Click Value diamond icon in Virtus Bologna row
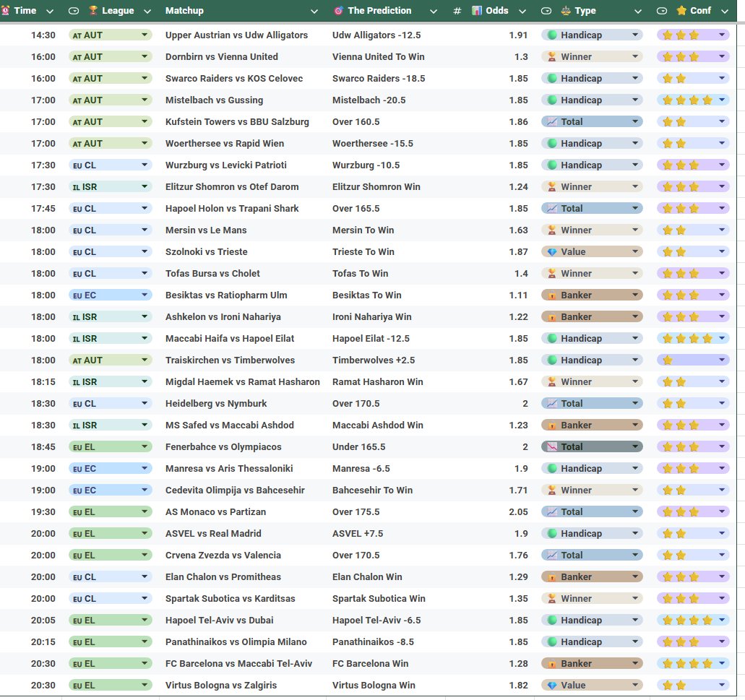The image size is (745, 700). coord(552,686)
